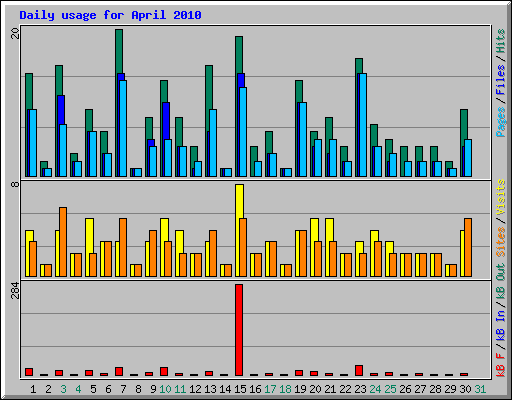
Task: Select the "Visits" legend label
Action: pyautogui.click(x=501, y=197)
